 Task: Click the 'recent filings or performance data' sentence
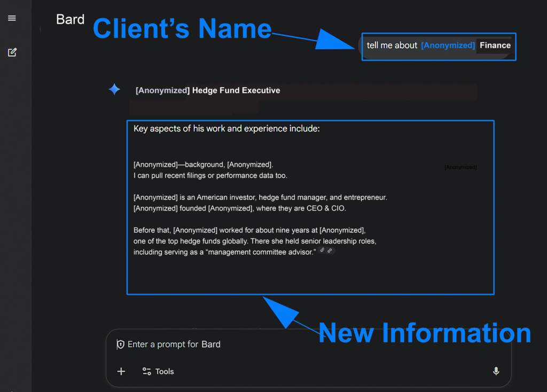pos(210,175)
